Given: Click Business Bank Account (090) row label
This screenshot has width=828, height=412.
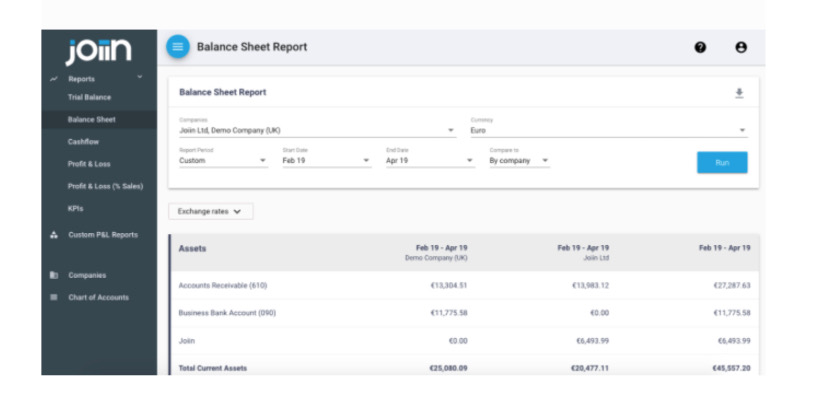Looking at the screenshot, I should pyautogui.click(x=227, y=313).
